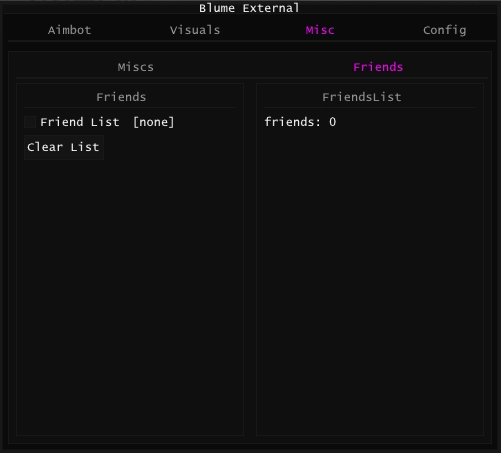Select the friends: 0 counter text

300,122
